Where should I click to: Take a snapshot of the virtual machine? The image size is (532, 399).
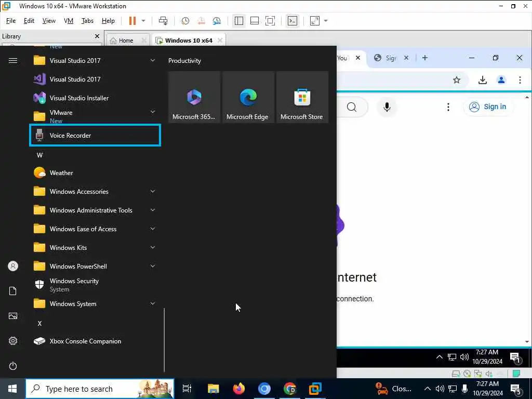point(185,21)
